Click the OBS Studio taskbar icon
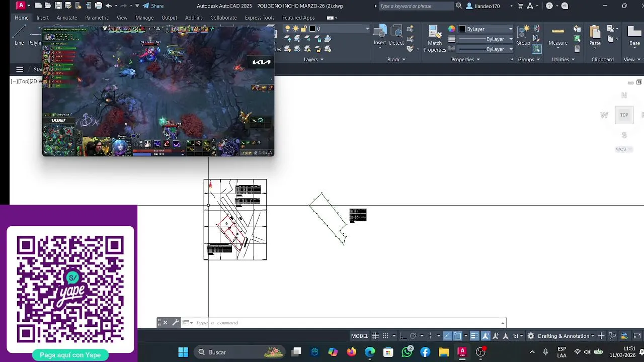644x362 pixels. (480, 352)
